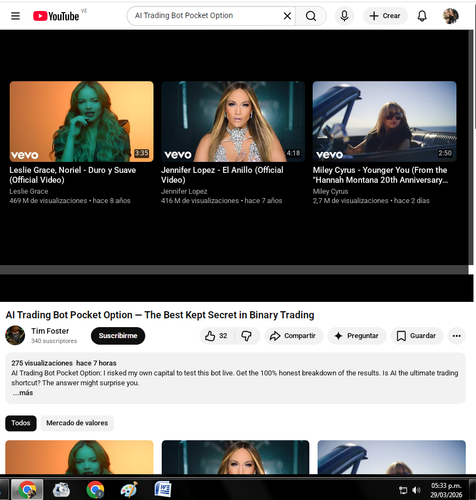Image resolution: width=476 pixels, height=500 pixels.
Task: Like the video with thumbs-up 32
Action: pos(217,336)
